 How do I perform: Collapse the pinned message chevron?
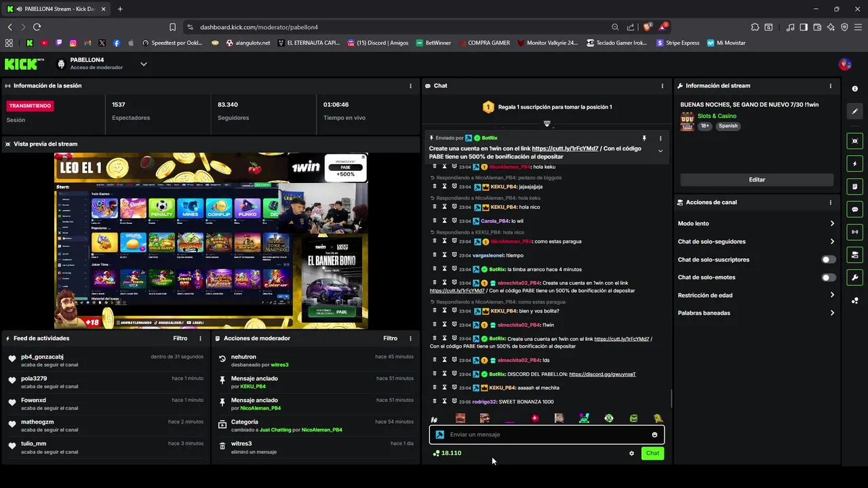pos(660,151)
